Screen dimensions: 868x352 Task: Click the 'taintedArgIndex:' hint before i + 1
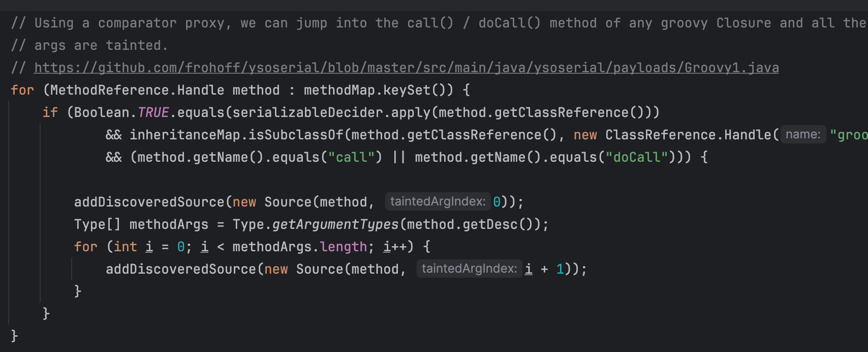[469, 269]
